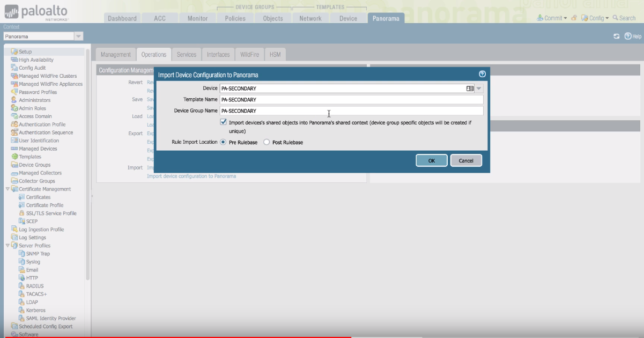This screenshot has height=338, width=644.
Task: Switch to the Policies tab
Action: click(x=235, y=18)
